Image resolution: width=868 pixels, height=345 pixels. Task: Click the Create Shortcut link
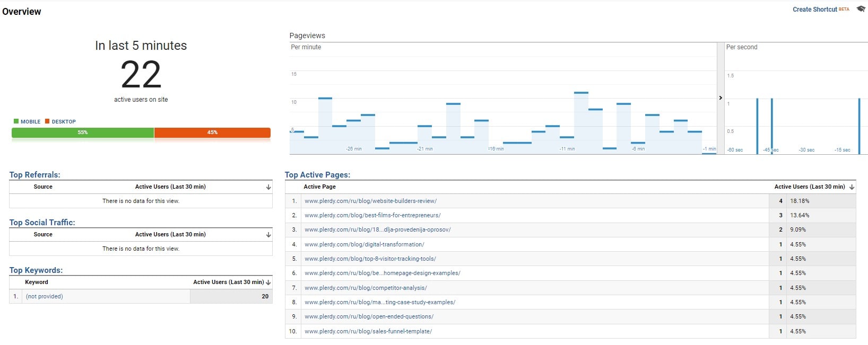coord(814,10)
